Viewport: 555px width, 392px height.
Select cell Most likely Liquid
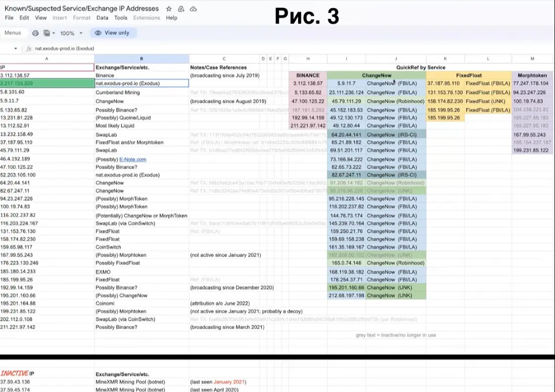[x=142, y=126]
